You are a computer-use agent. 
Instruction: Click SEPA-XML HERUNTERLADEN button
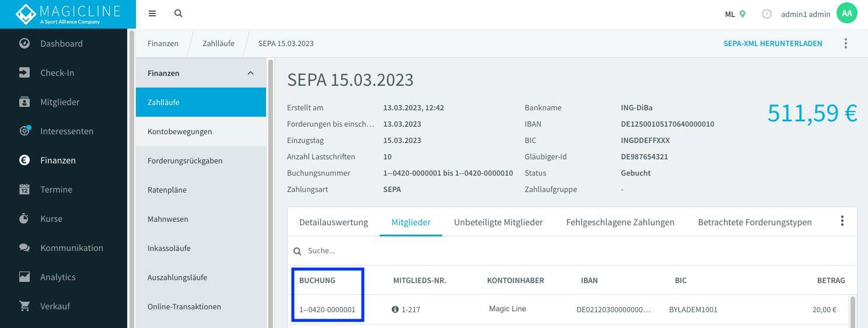773,43
